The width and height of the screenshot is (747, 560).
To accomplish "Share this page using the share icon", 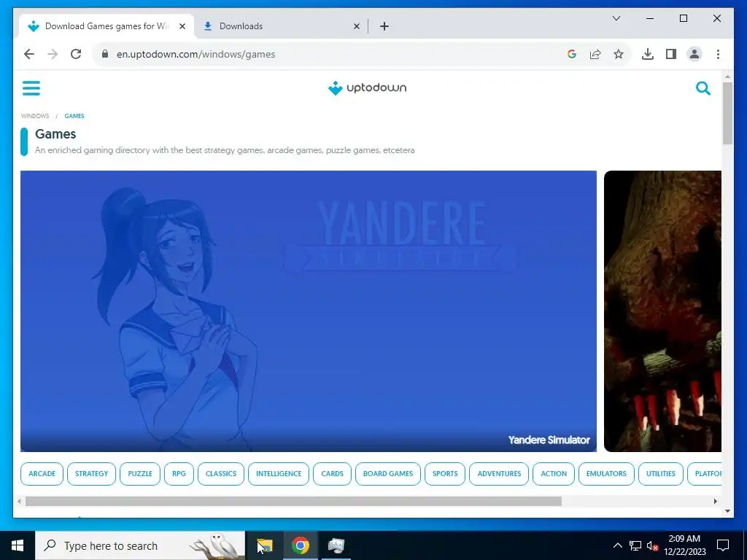I will click(595, 54).
